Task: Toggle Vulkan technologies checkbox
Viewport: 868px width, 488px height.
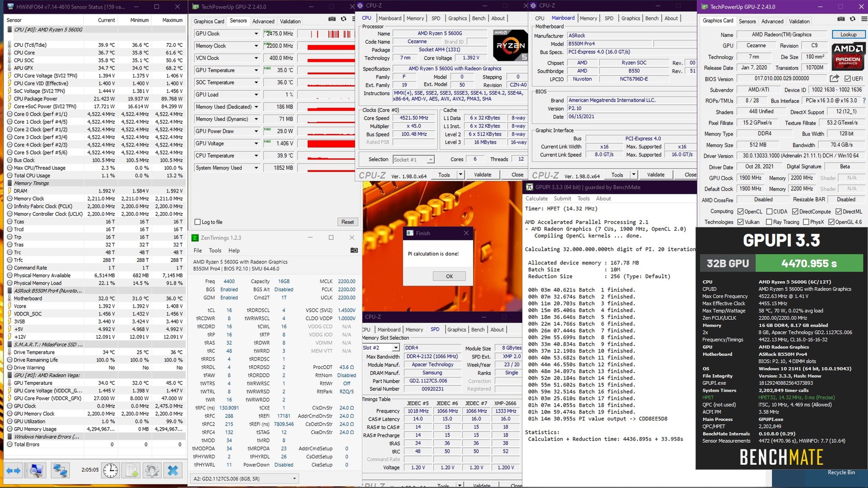Action: (x=741, y=222)
